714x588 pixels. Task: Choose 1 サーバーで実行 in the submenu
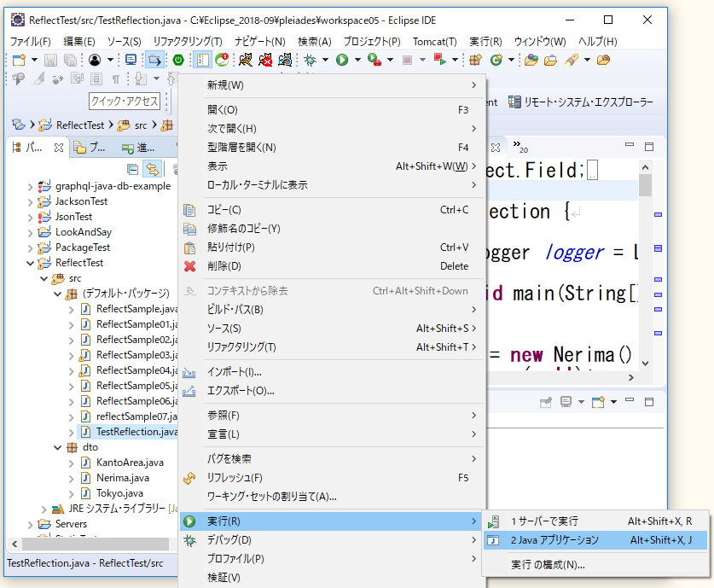(595, 521)
